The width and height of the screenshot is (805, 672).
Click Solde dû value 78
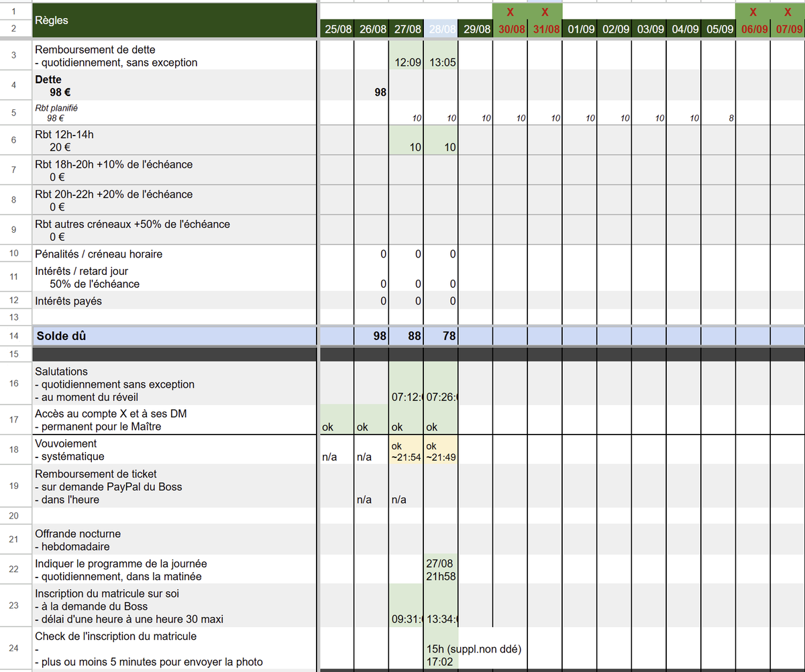[x=441, y=335]
